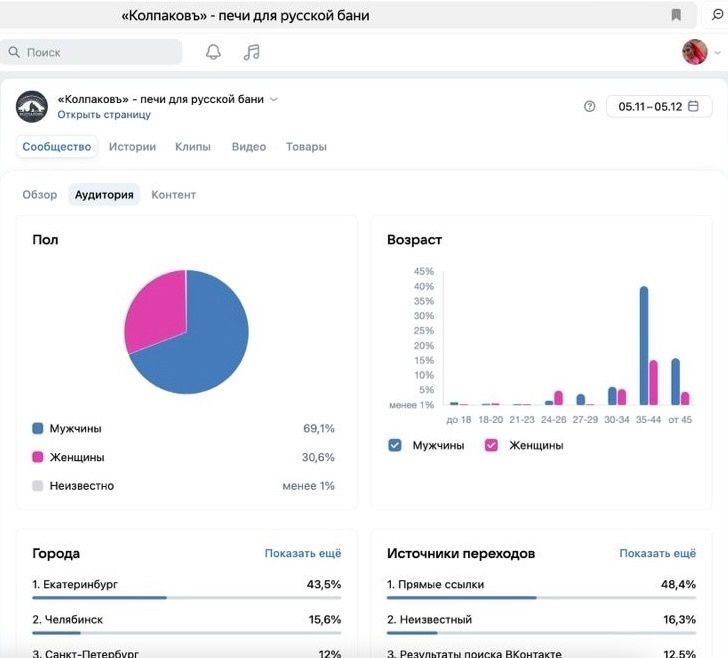Click the page title in address bar
728x658 pixels.
pos(245,15)
